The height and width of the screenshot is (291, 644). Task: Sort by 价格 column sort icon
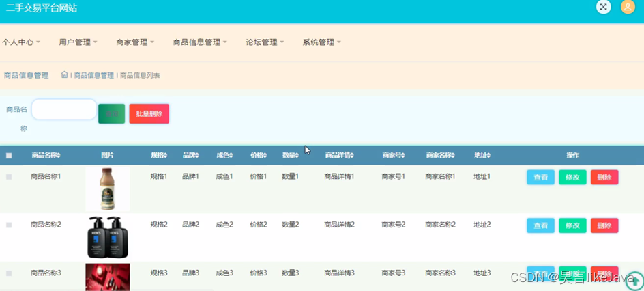[x=265, y=155]
